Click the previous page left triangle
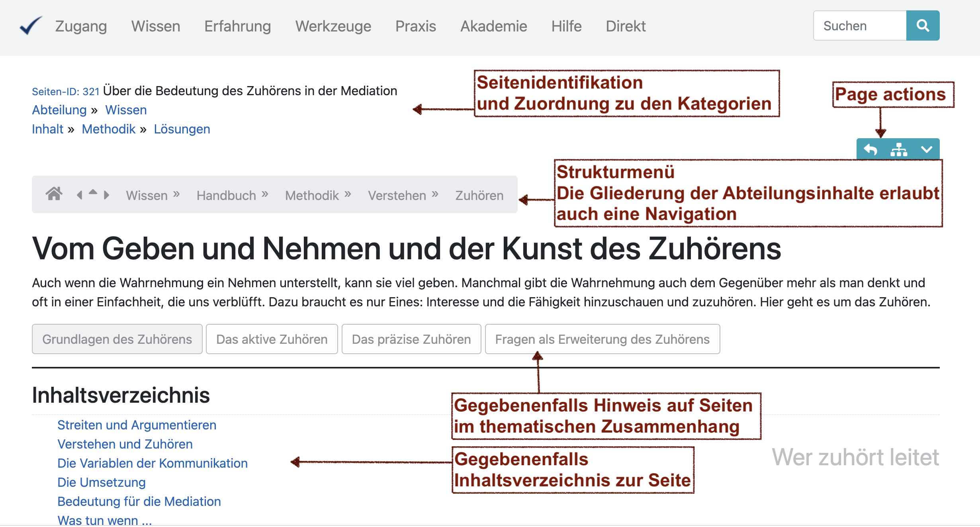Screen dimensions: 980x527 [x=80, y=195]
